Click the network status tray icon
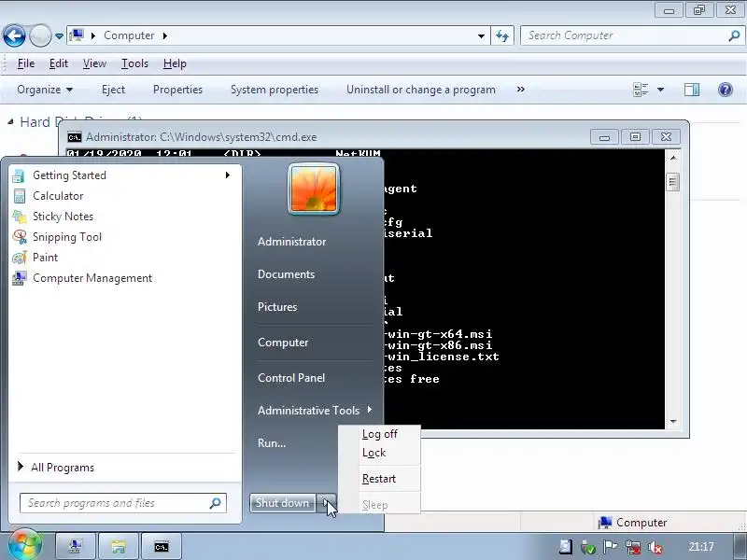Image resolution: width=747 pixels, height=560 pixels. coord(633,547)
